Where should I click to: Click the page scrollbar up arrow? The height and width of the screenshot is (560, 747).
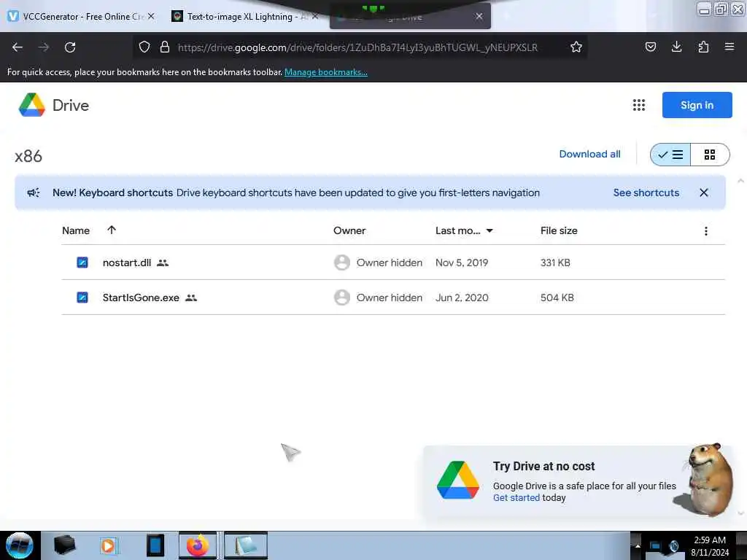pyautogui.click(x=741, y=181)
